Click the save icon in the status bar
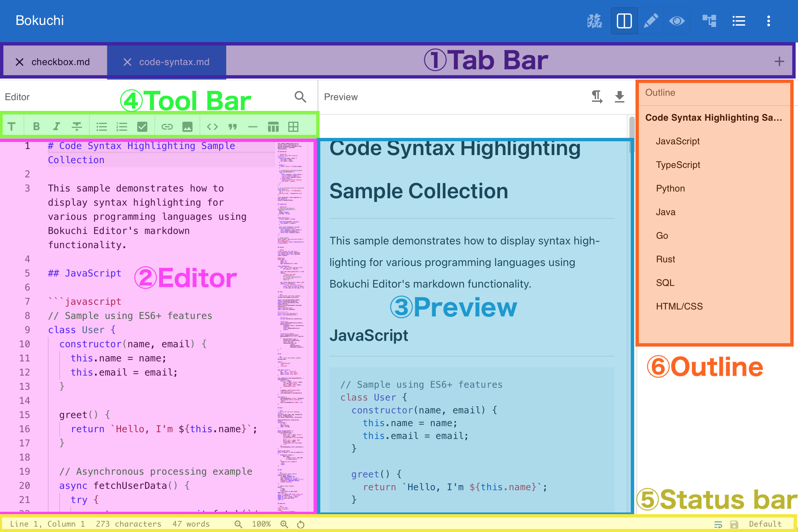This screenshot has width=798, height=532. (x=734, y=524)
